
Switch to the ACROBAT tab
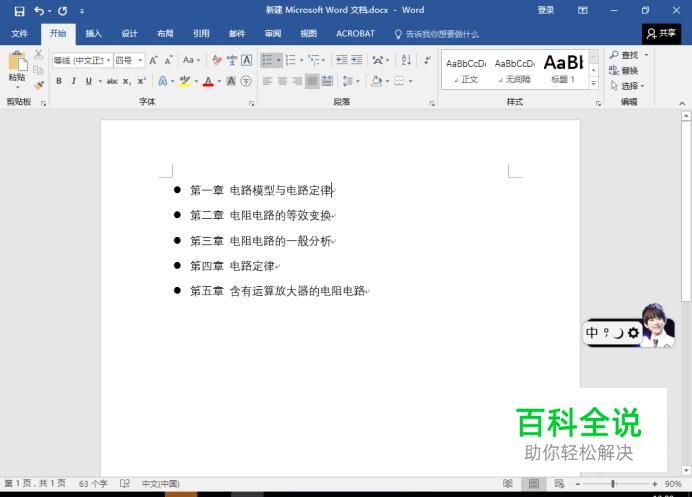click(x=355, y=34)
